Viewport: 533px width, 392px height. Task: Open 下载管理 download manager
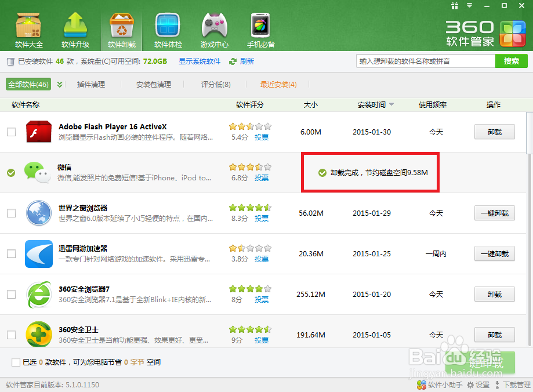tap(513, 385)
